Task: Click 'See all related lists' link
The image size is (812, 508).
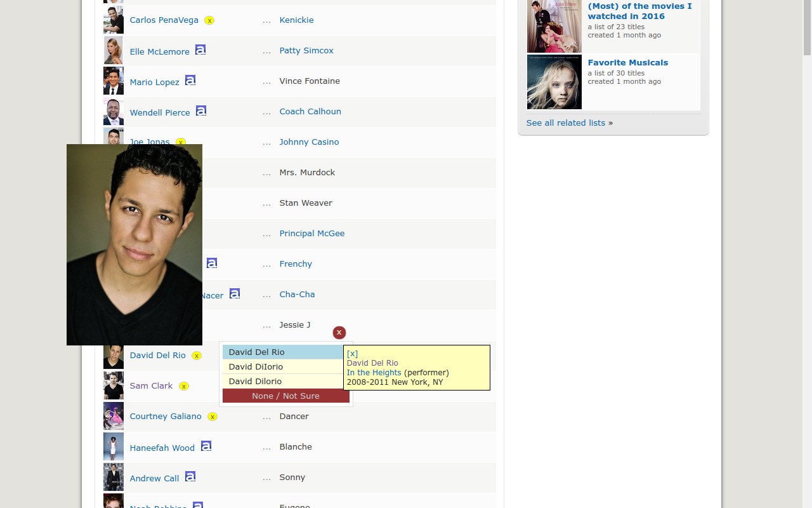Action: point(566,123)
